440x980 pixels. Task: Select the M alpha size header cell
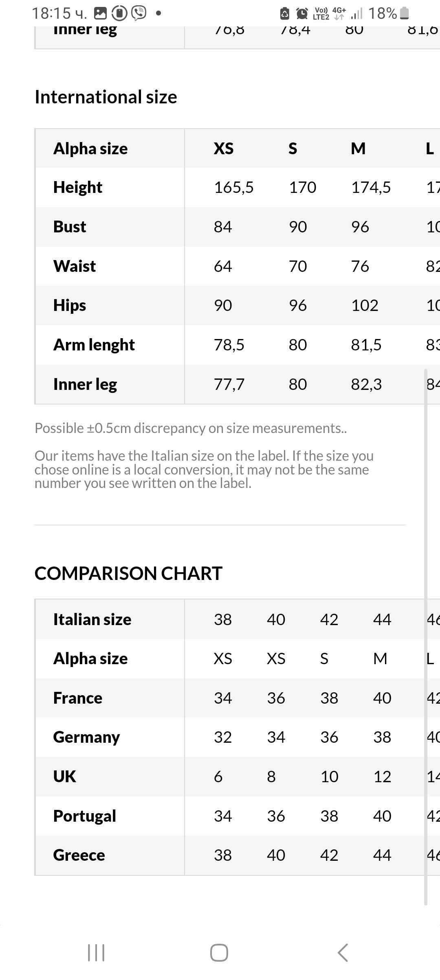point(358,149)
